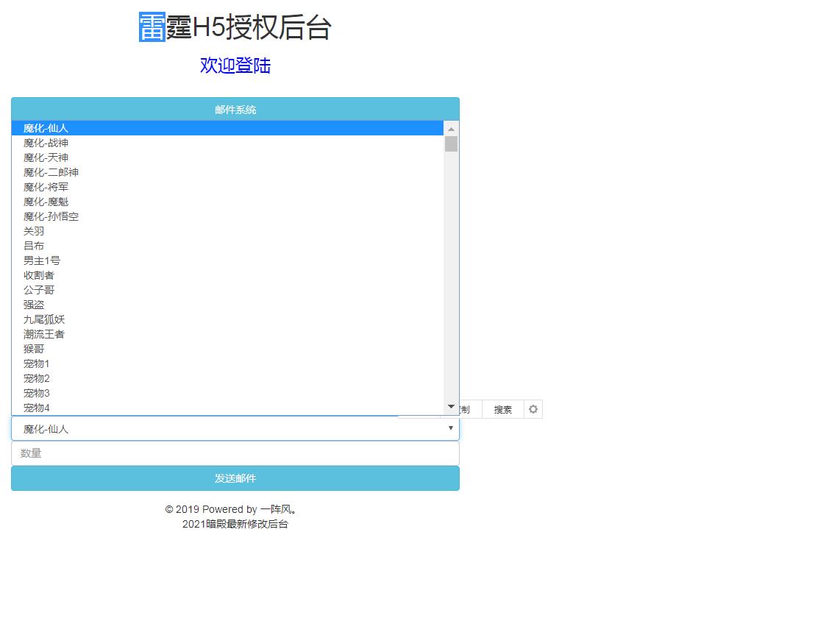Pick 关羽 in the item list
The width and height of the screenshot is (840, 624).
(34, 231)
